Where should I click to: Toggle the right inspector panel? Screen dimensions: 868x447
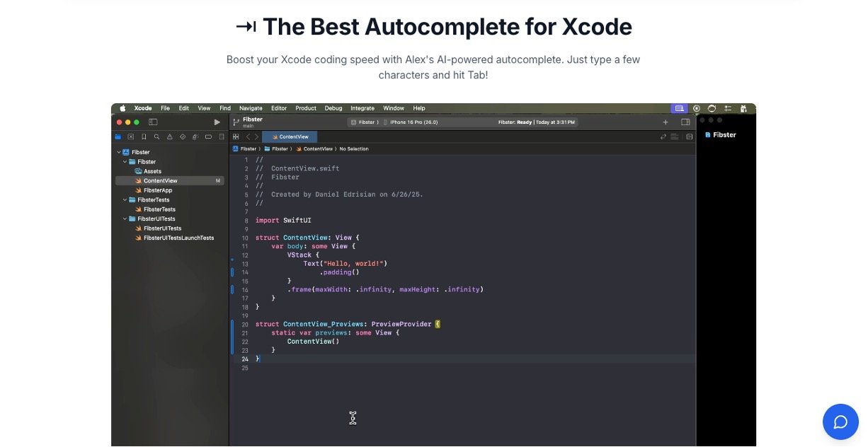click(x=685, y=122)
